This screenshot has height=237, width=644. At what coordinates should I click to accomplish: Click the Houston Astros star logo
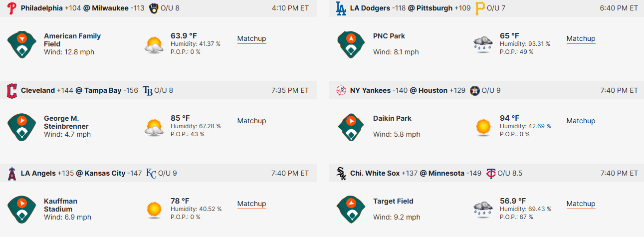pyautogui.click(x=474, y=91)
